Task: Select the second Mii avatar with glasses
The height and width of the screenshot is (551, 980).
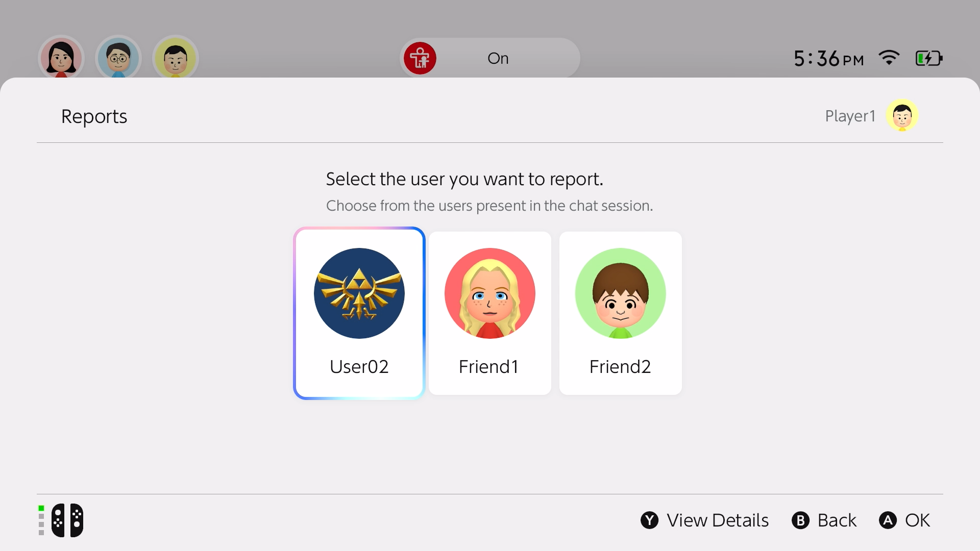Action: (118, 58)
